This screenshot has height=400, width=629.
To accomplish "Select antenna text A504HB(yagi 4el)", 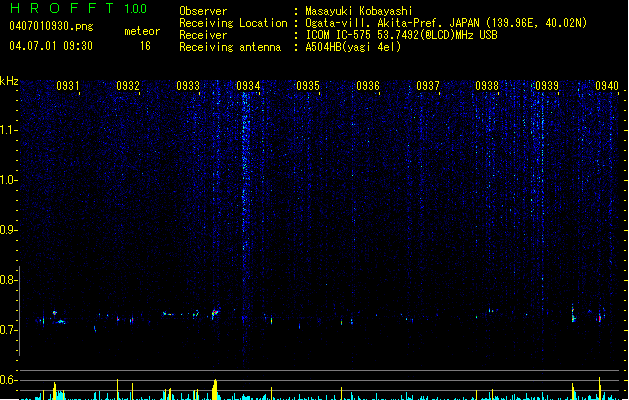I will [353, 47].
